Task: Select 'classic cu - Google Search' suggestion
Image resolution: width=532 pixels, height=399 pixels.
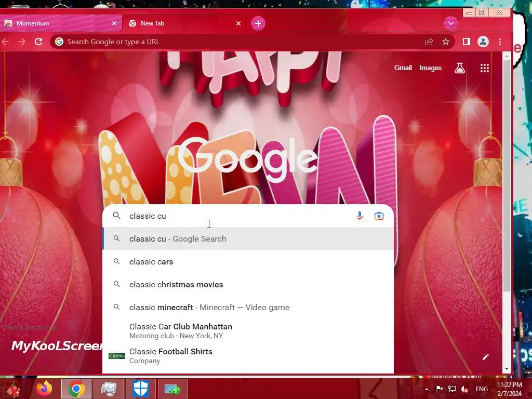Action: (x=248, y=239)
